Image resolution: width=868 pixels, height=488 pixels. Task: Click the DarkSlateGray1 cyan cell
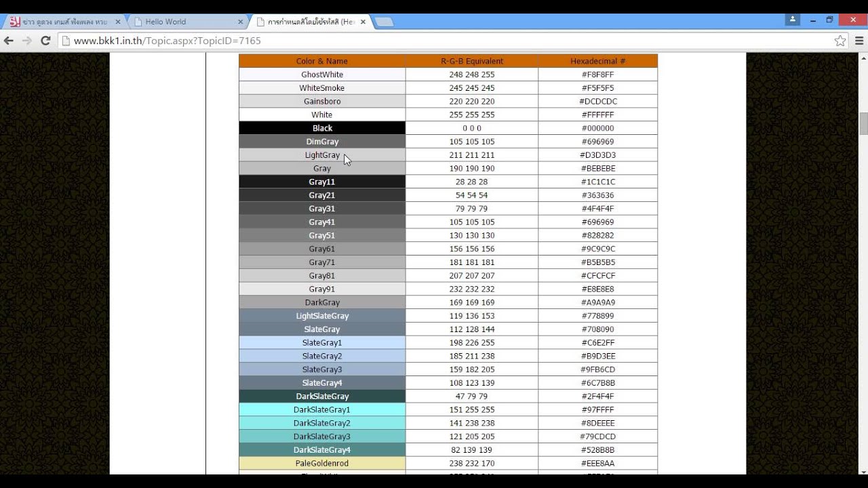322,410
